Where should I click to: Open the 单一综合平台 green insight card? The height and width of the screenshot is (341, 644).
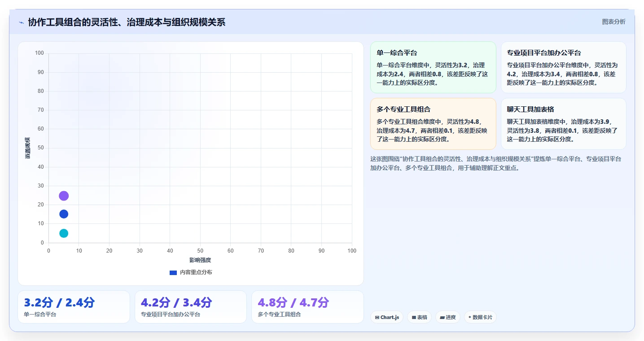(x=433, y=67)
